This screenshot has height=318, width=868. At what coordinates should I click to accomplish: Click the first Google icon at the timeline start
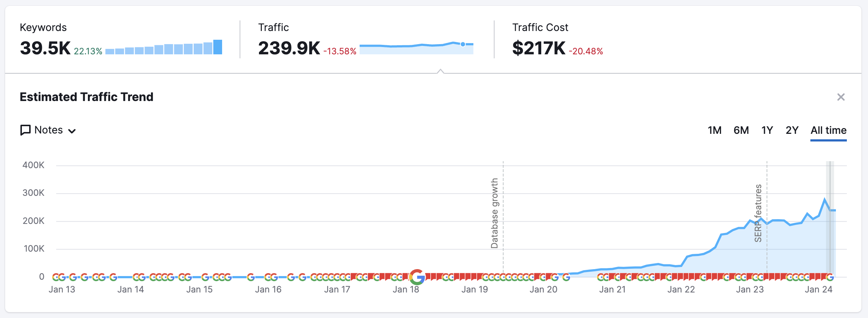[56, 277]
